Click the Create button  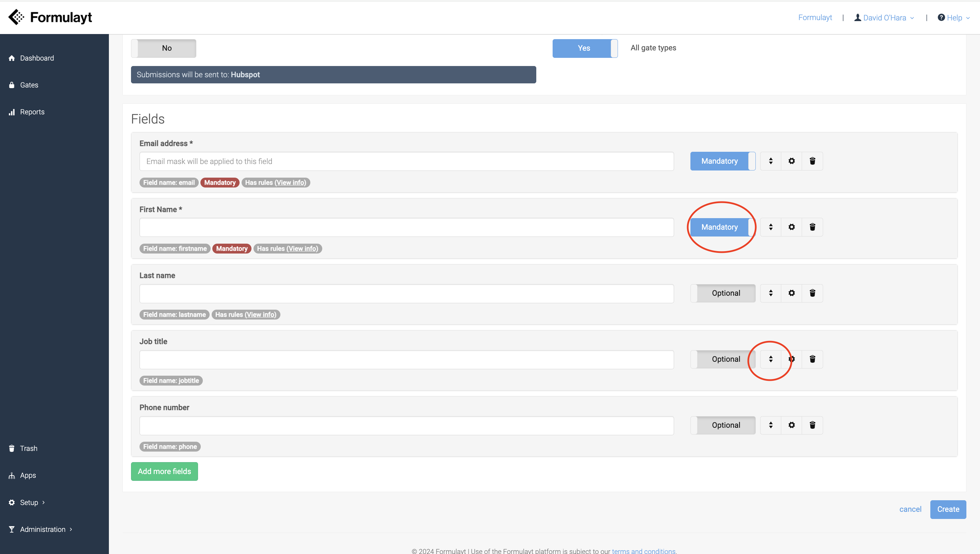point(948,509)
